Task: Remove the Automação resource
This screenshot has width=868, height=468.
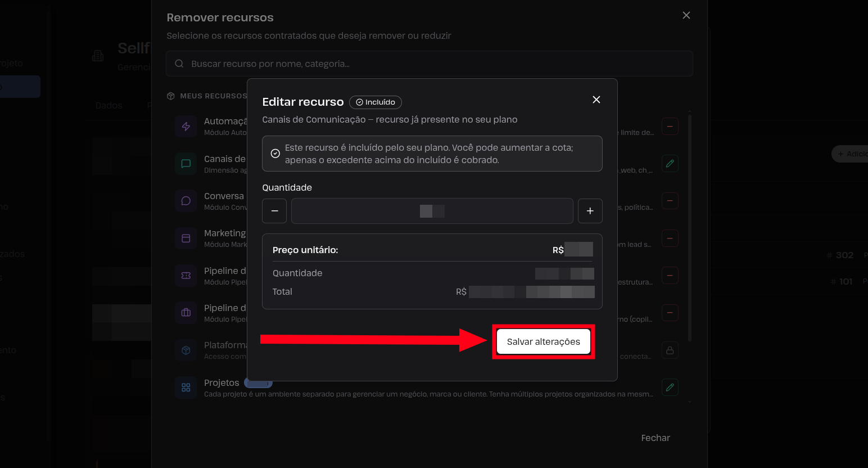Action: [670, 127]
